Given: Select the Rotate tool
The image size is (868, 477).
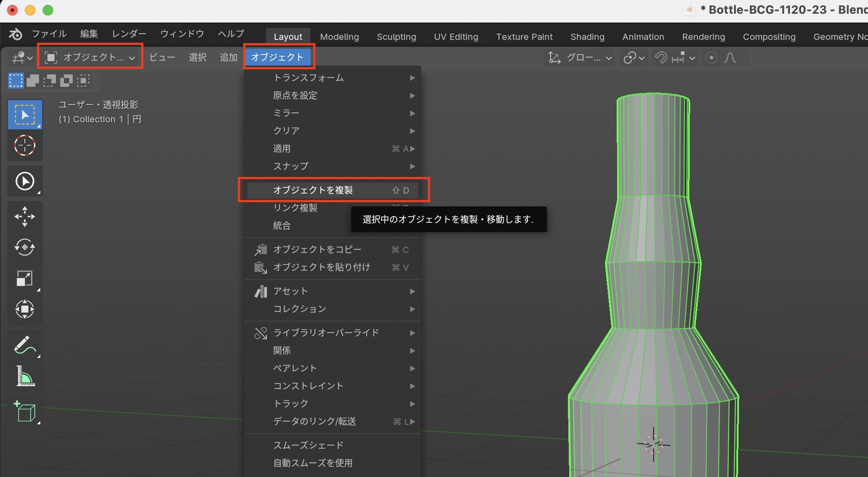Looking at the screenshot, I should click(25, 247).
